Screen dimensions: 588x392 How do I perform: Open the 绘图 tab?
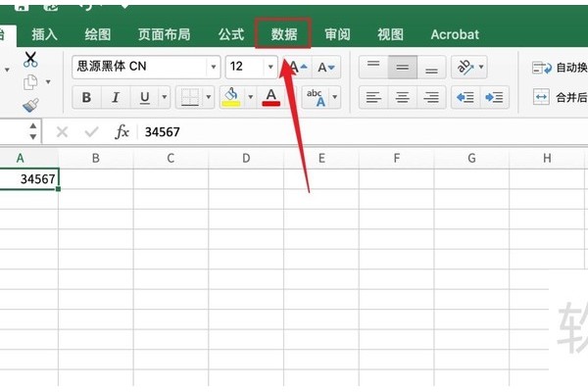[98, 34]
